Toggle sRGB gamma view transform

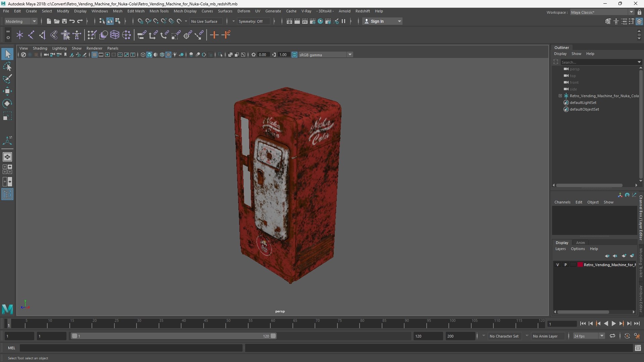294,55
